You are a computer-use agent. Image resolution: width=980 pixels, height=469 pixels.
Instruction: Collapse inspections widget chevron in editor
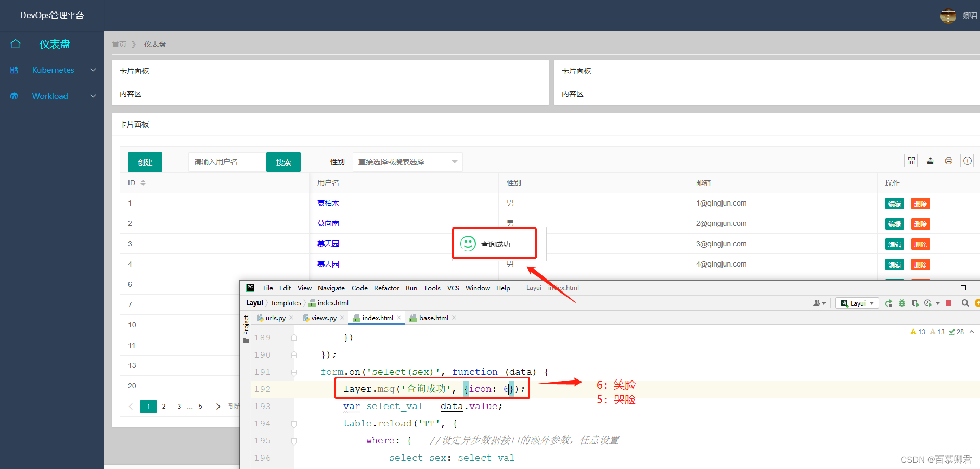[972, 332]
